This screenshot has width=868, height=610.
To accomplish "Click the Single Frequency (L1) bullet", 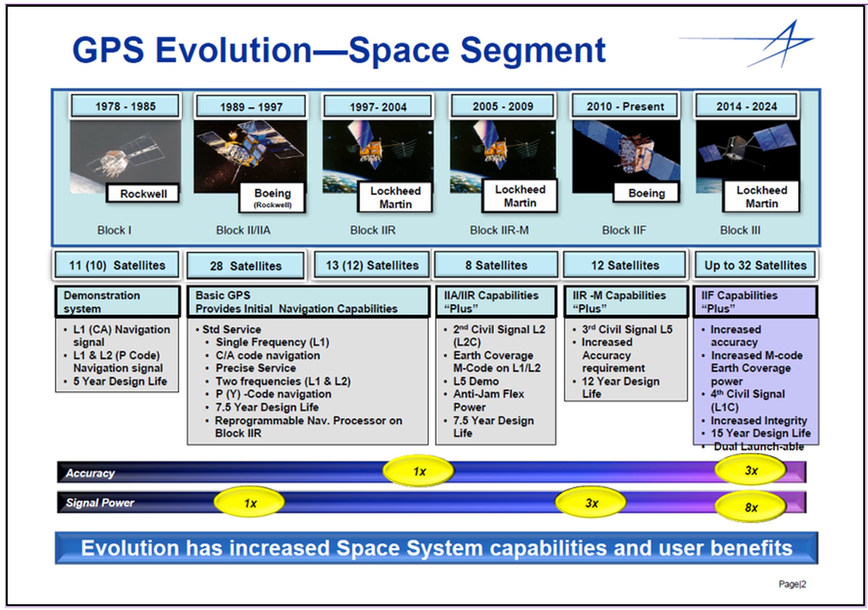I will (x=267, y=342).
